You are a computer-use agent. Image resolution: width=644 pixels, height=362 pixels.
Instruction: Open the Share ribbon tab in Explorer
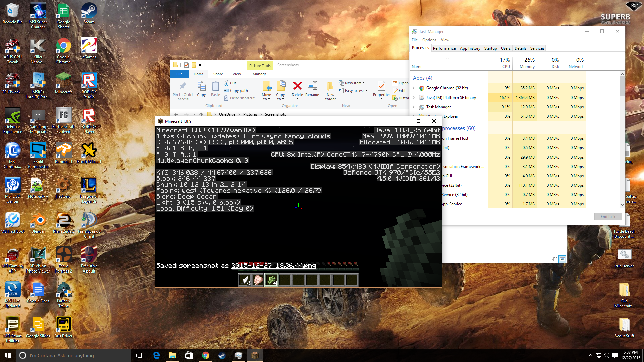pos(218,74)
